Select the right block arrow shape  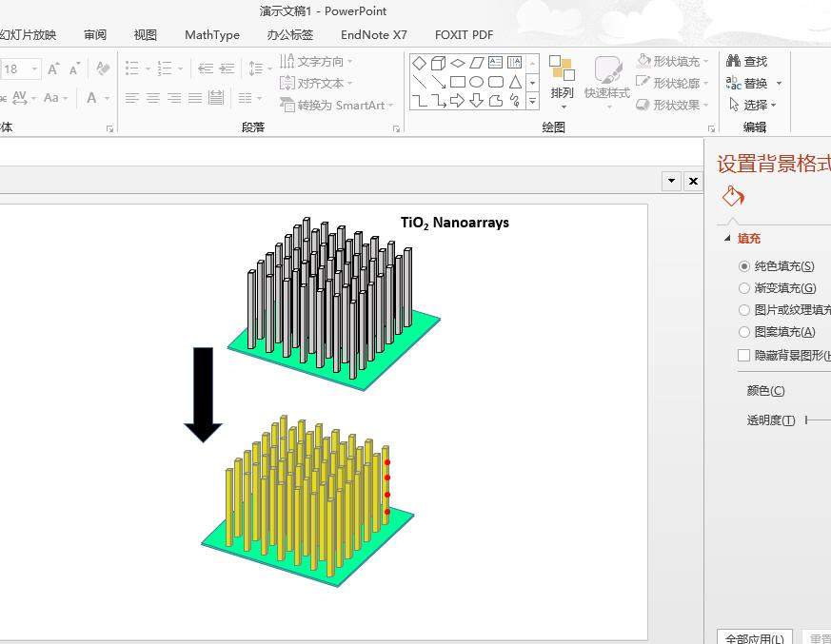457,100
